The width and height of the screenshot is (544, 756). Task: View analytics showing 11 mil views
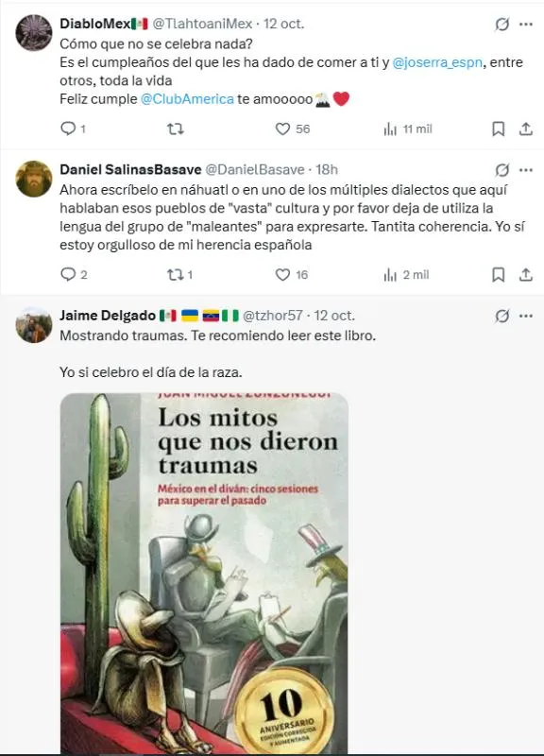tap(390, 129)
